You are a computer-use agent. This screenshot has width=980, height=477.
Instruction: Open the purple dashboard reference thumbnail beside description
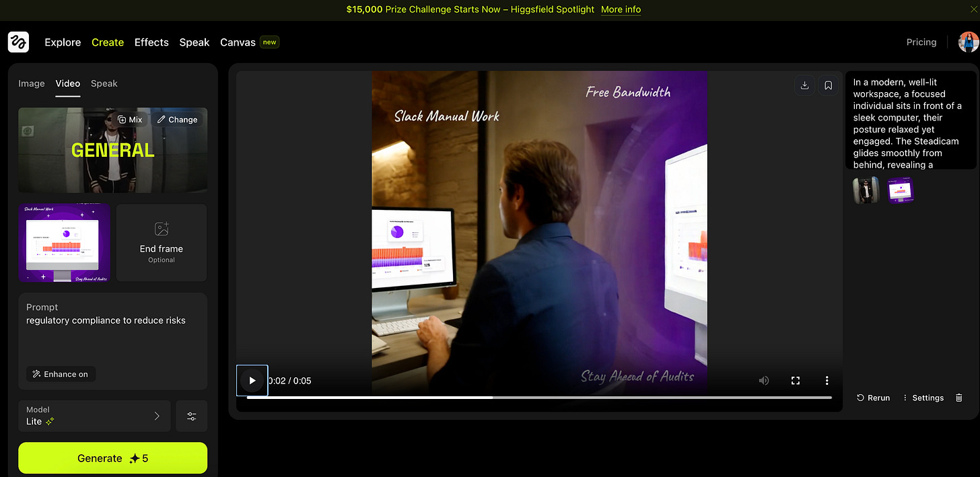point(900,190)
